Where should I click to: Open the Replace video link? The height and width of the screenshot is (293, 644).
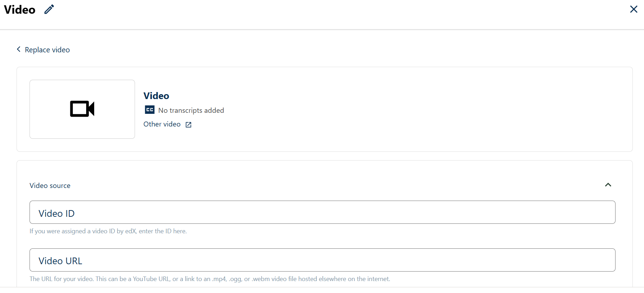(x=47, y=50)
